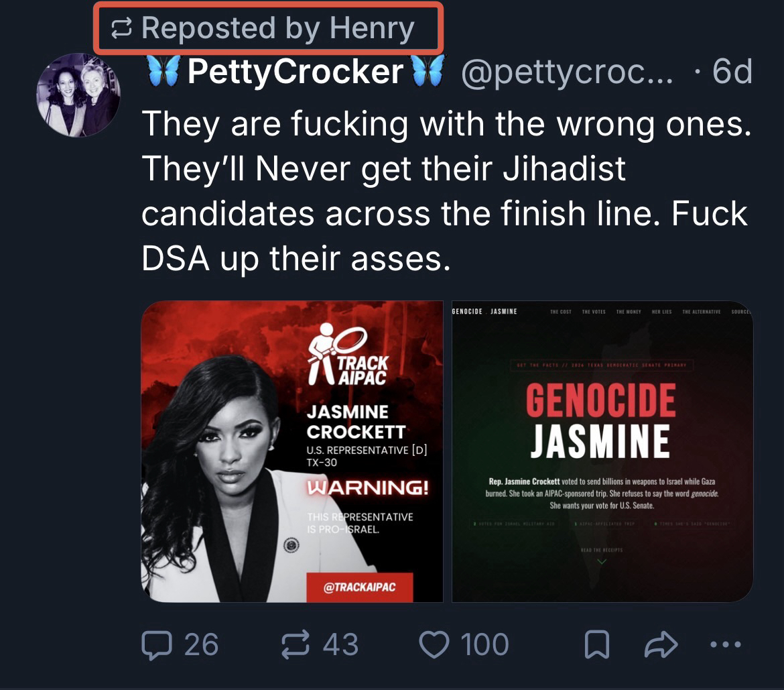Click the small repost icon beside "Reposted by"
The image size is (784, 690).
(122, 28)
